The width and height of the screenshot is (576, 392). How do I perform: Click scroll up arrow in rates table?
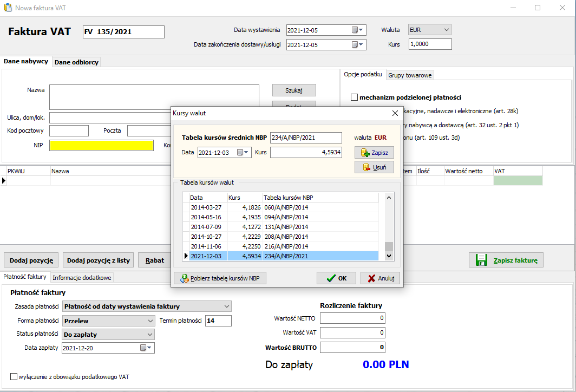pyautogui.click(x=389, y=198)
